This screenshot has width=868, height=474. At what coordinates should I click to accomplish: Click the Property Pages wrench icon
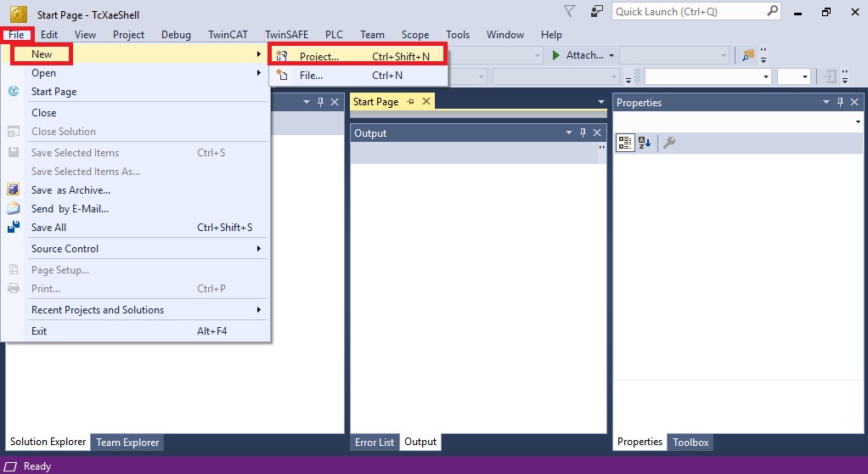(668, 143)
